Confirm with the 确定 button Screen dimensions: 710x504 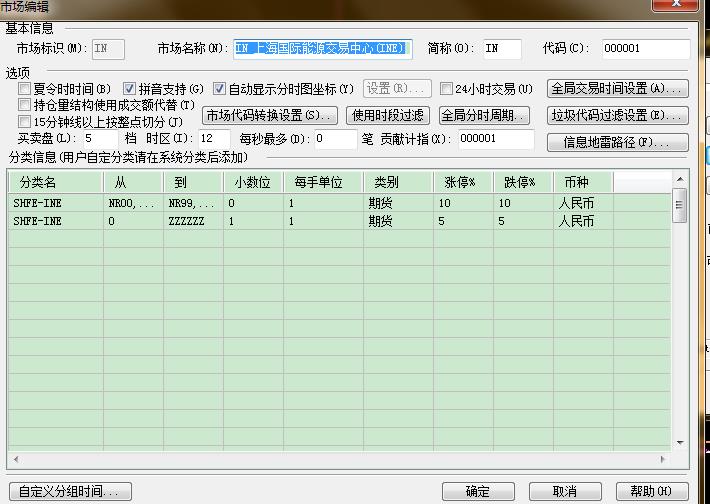478,491
